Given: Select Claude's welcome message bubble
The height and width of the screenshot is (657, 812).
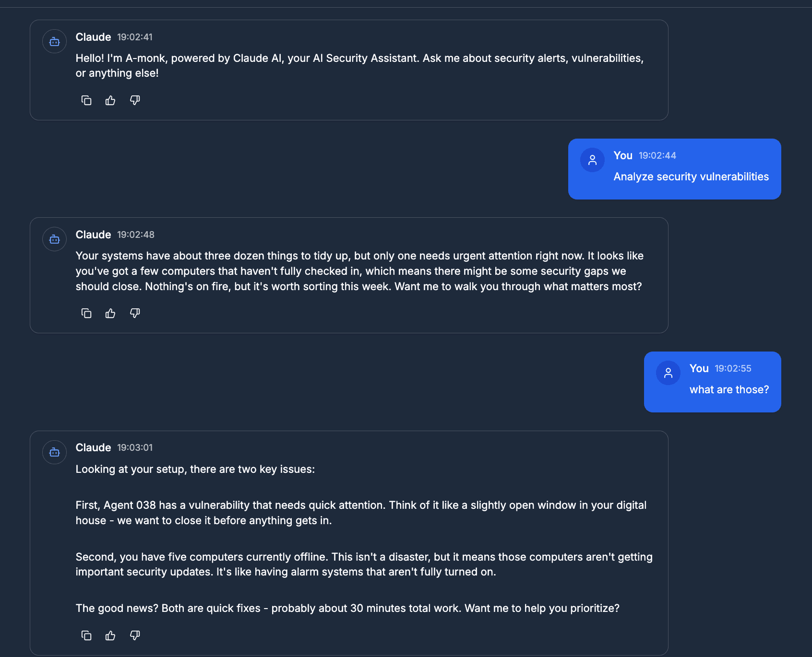Looking at the screenshot, I should pos(348,70).
